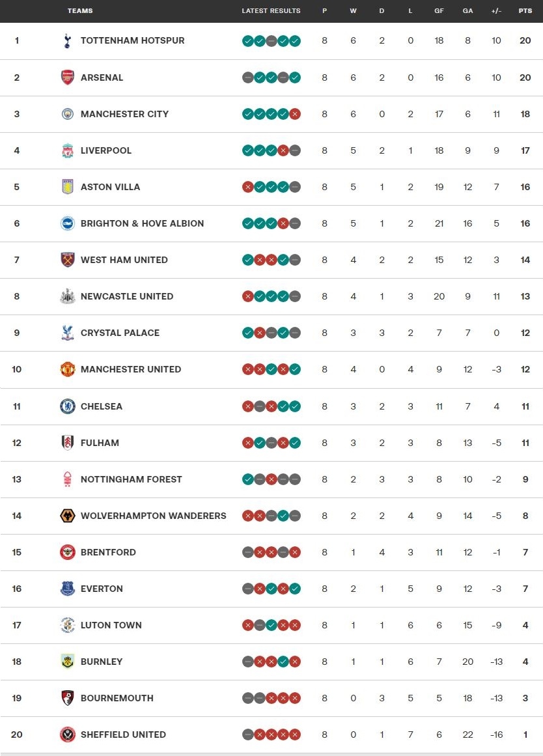The width and height of the screenshot is (543, 756).
Task: Click the Manchester City badge
Action: [68, 114]
